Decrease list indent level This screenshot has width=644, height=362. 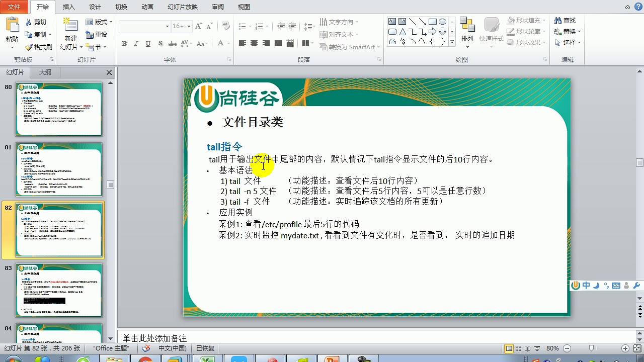coord(280,26)
